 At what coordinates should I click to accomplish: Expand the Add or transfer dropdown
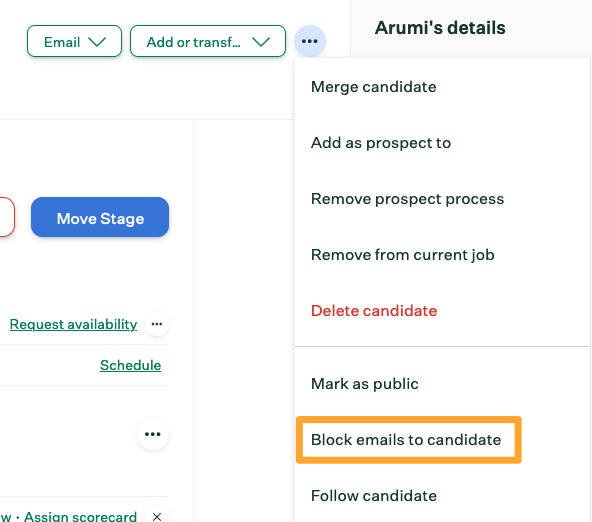[x=208, y=41]
